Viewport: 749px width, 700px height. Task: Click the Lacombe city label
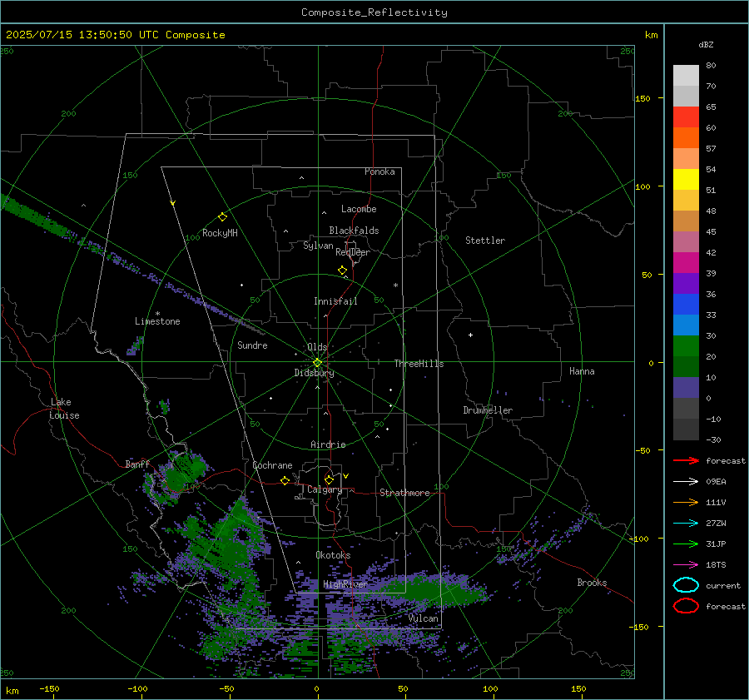click(359, 209)
